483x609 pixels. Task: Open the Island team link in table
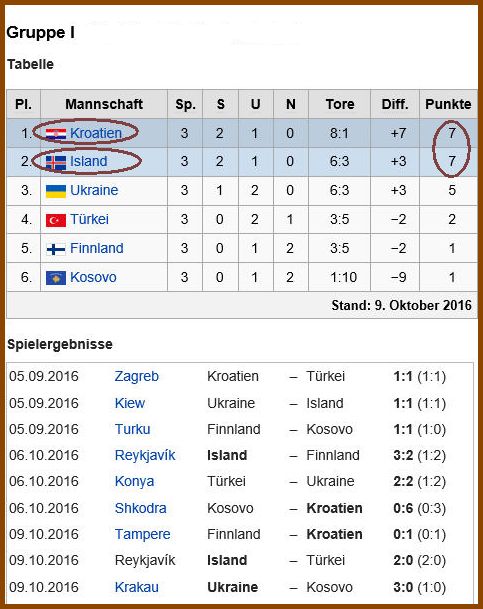[89, 161]
